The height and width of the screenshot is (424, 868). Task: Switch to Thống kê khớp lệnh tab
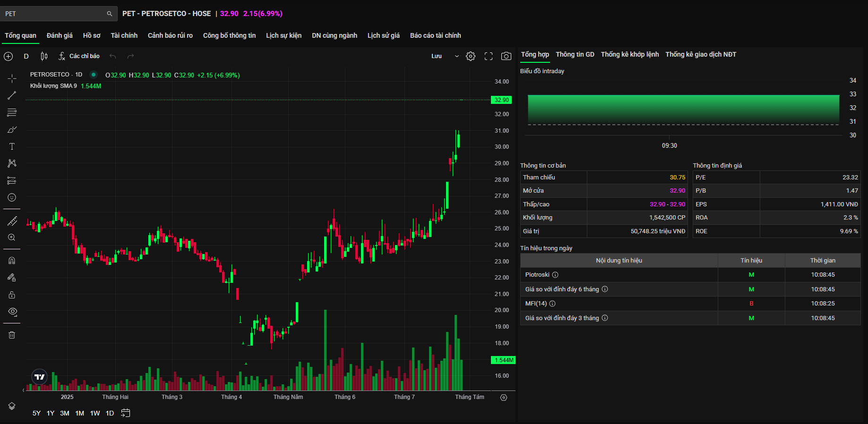pyautogui.click(x=630, y=54)
